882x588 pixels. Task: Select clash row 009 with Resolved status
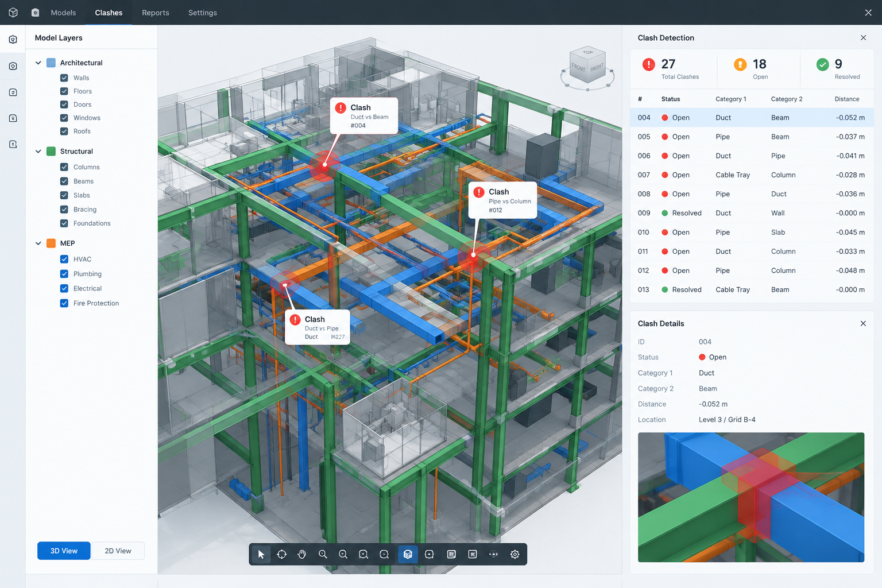point(752,213)
